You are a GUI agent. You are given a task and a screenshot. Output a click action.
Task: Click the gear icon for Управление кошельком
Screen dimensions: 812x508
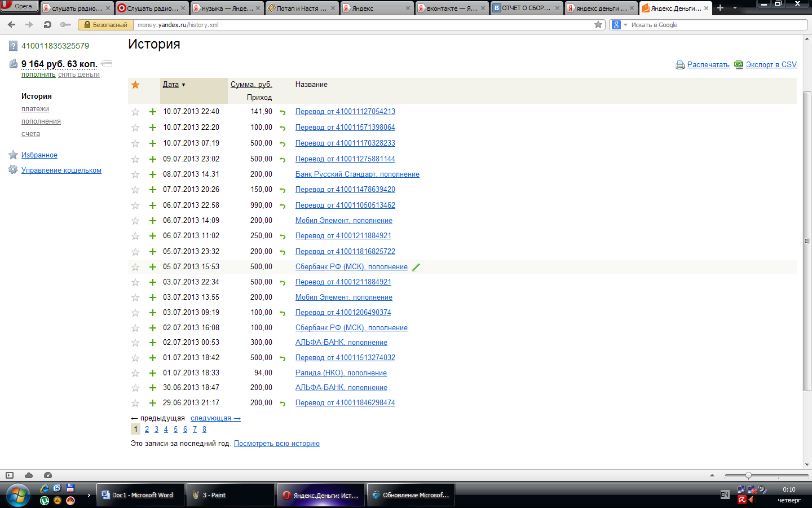[13, 170]
